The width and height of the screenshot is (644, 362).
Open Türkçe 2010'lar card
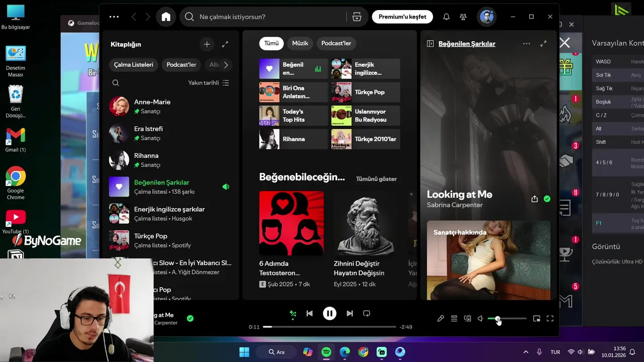click(x=366, y=139)
